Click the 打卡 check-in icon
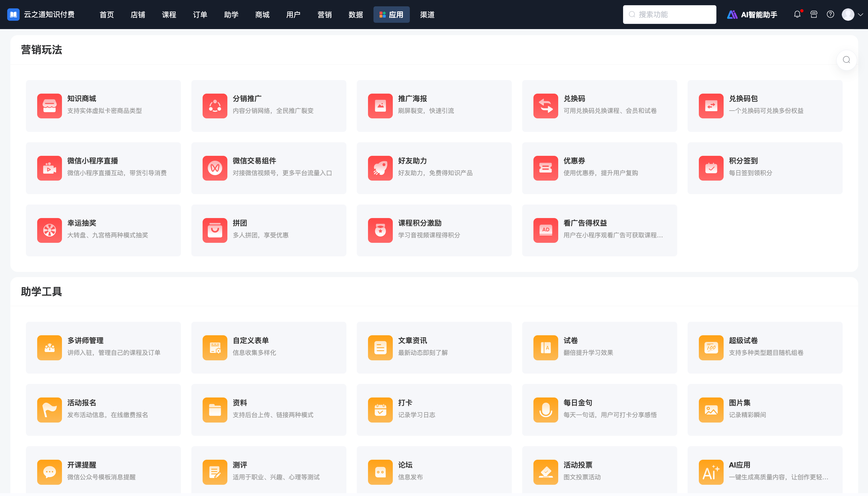Screen dimensions: 868x496 point(380,410)
